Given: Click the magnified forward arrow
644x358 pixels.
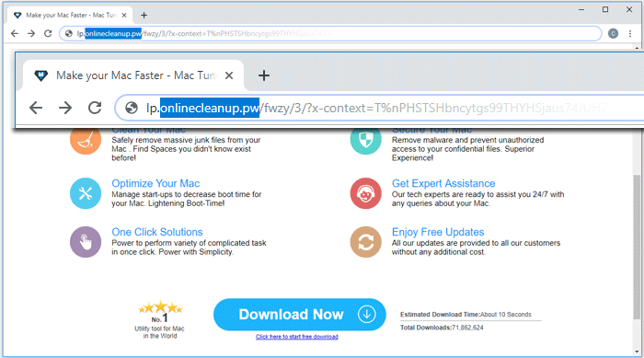Looking at the screenshot, I should click(65, 108).
